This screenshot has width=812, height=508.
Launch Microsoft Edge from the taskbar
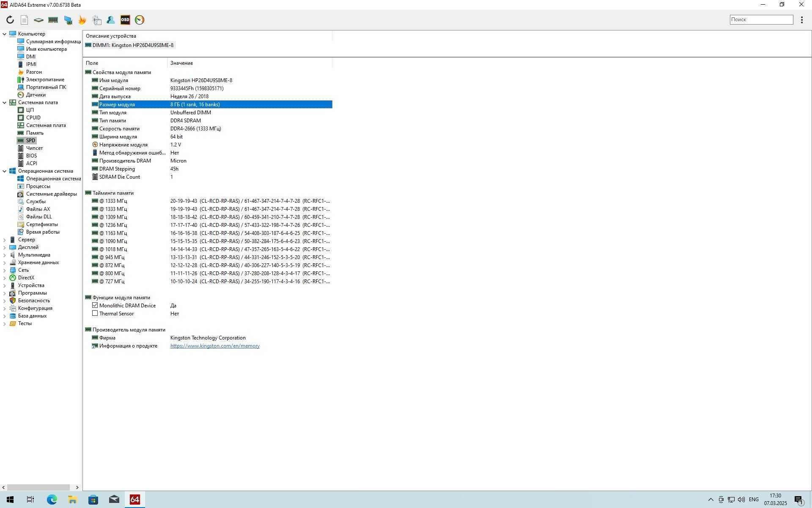[x=52, y=500]
